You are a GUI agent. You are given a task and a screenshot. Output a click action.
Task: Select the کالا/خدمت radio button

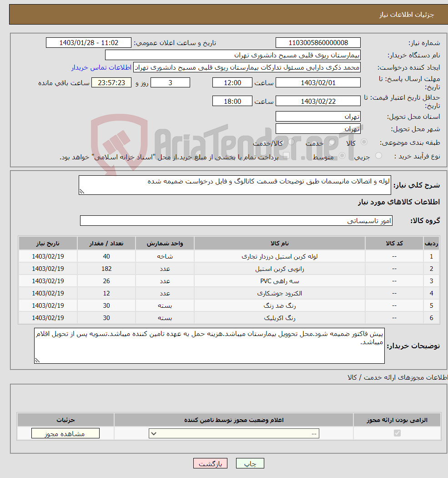point(292,142)
